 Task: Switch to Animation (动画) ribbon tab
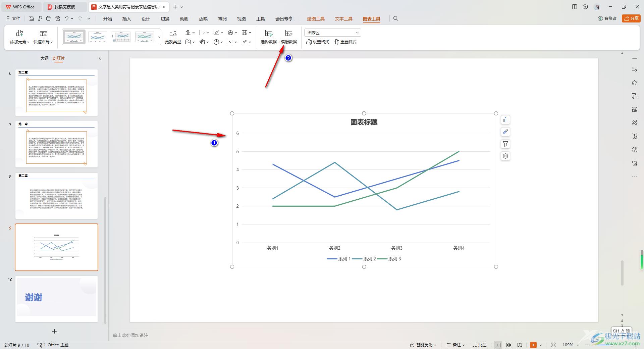pyautogui.click(x=184, y=19)
